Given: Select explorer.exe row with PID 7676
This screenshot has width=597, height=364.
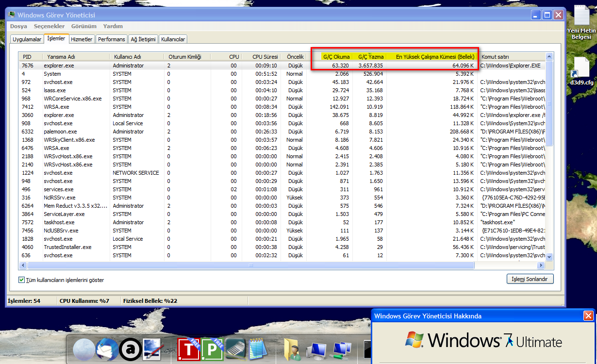Looking at the screenshot, I should pyautogui.click(x=282, y=66).
